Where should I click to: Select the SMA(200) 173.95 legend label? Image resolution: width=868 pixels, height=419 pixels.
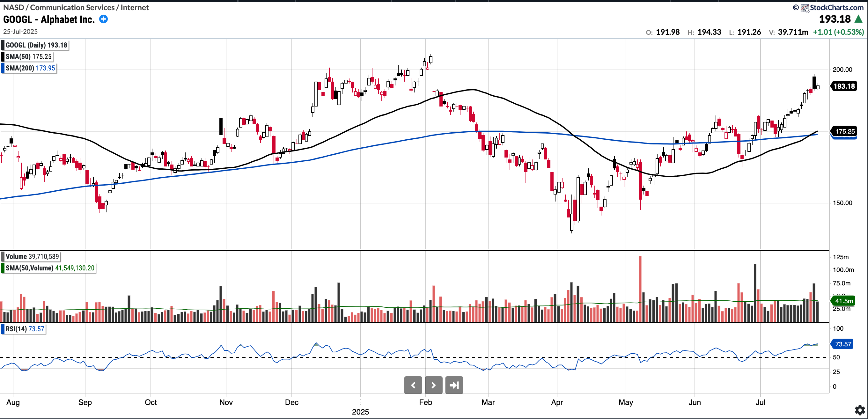pos(30,68)
